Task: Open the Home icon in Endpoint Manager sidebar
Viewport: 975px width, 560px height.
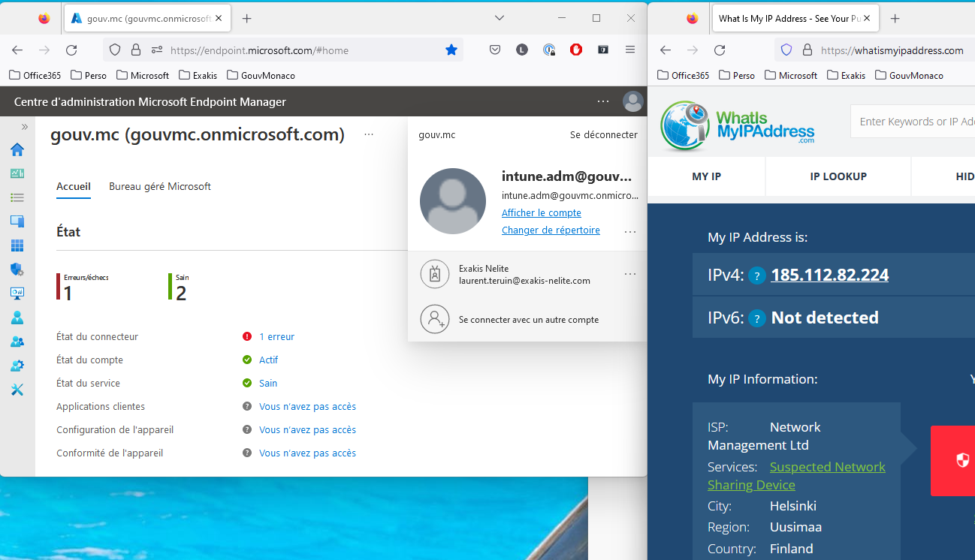Action: pyautogui.click(x=17, y=149)
